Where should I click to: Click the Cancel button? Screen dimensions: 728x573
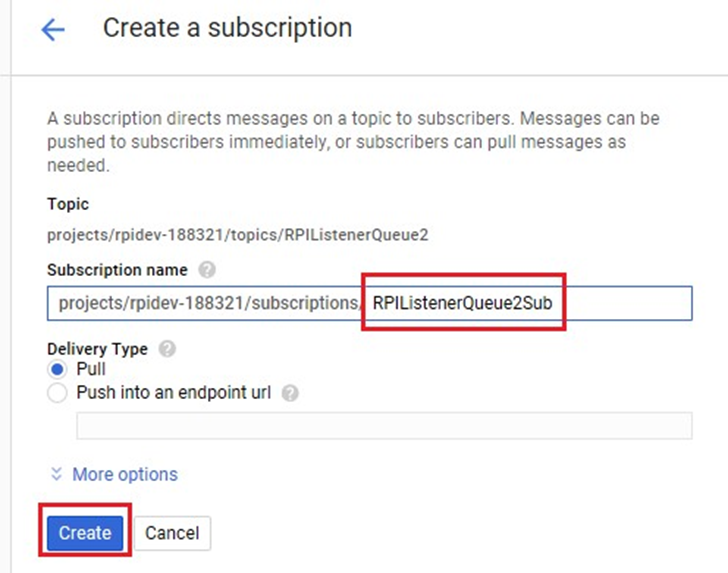point(172,533)
